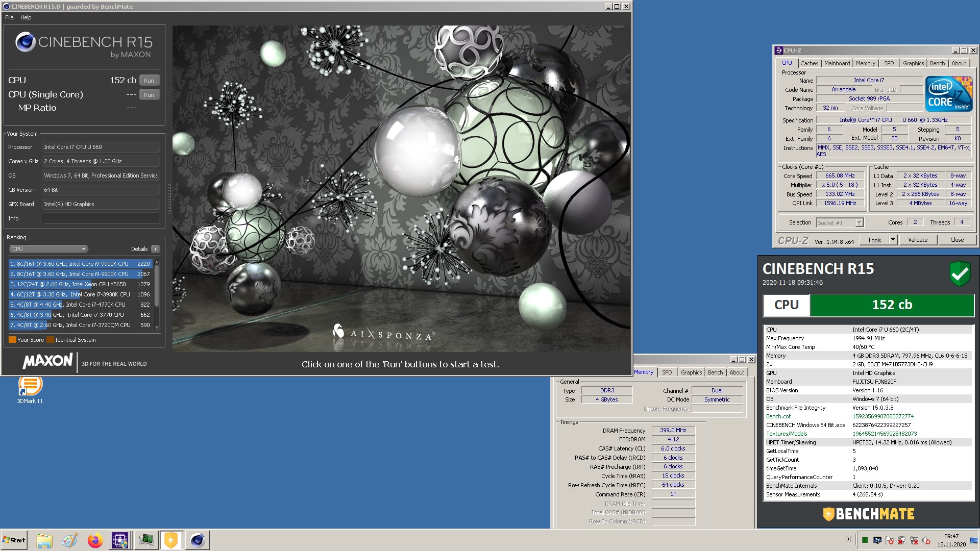This screenshot has height=551, width=980.
Task: Click DE language indicator in taskbar
Action: [849, 539]
